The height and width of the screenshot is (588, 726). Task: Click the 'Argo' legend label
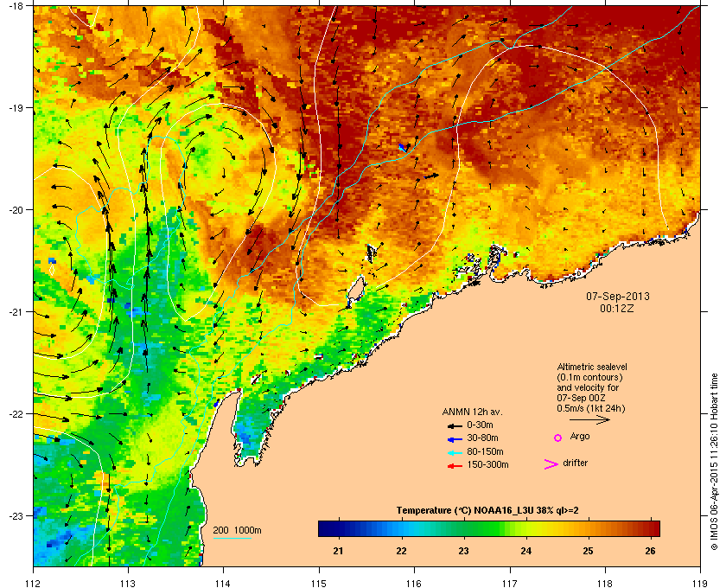click(x=580, y=437)
